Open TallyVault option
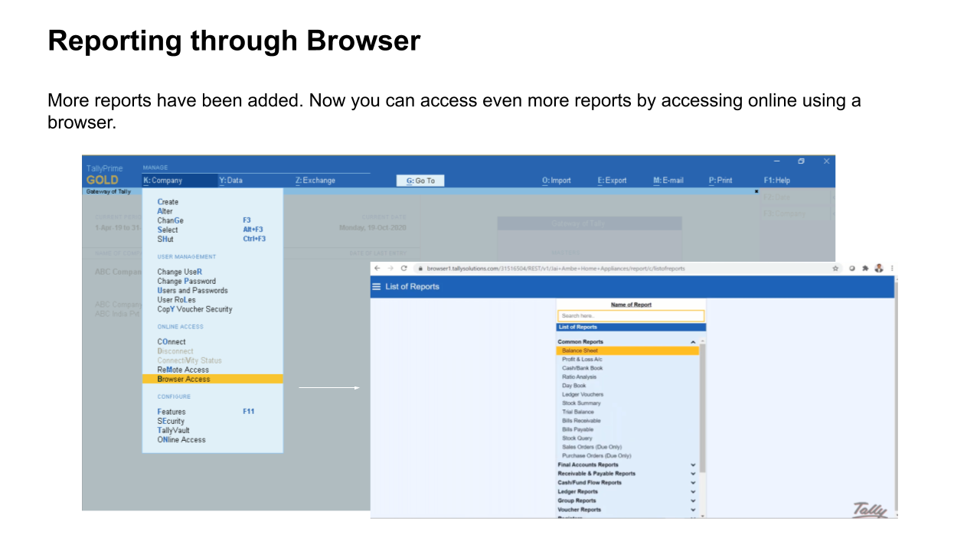Screen dimensions: 980x551 (x=174, y=430)
